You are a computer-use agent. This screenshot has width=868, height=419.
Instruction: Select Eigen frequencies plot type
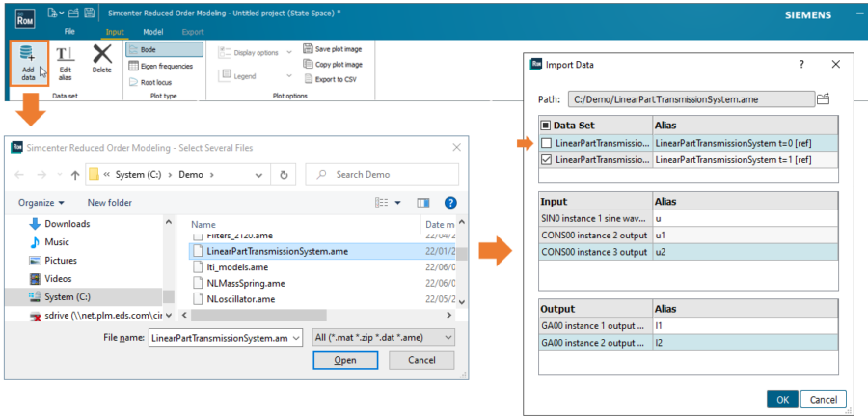[x=161, y=66]
